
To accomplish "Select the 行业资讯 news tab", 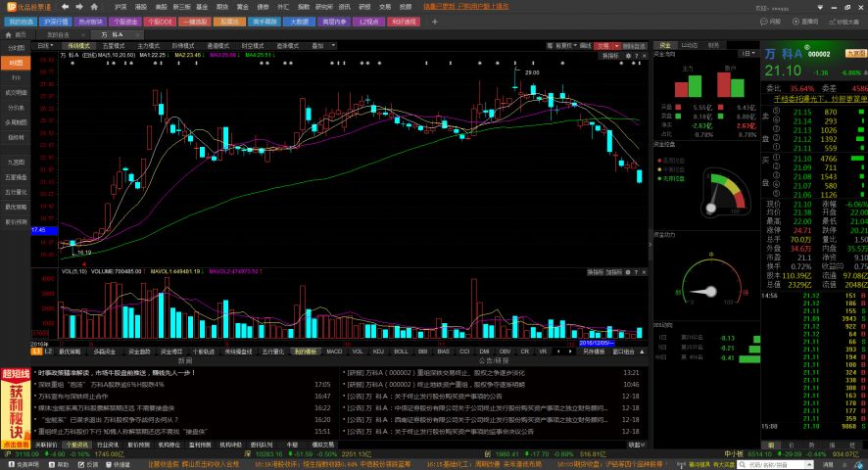I will (x=108, y=445).
